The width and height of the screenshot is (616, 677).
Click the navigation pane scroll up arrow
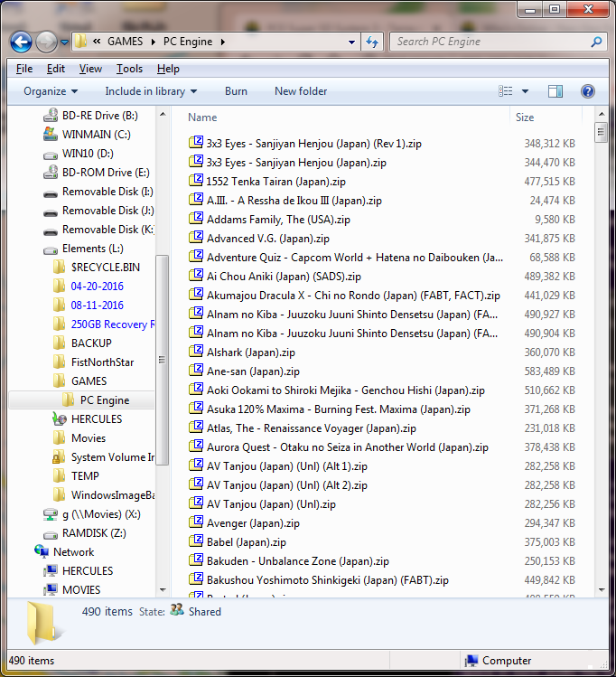163,115
